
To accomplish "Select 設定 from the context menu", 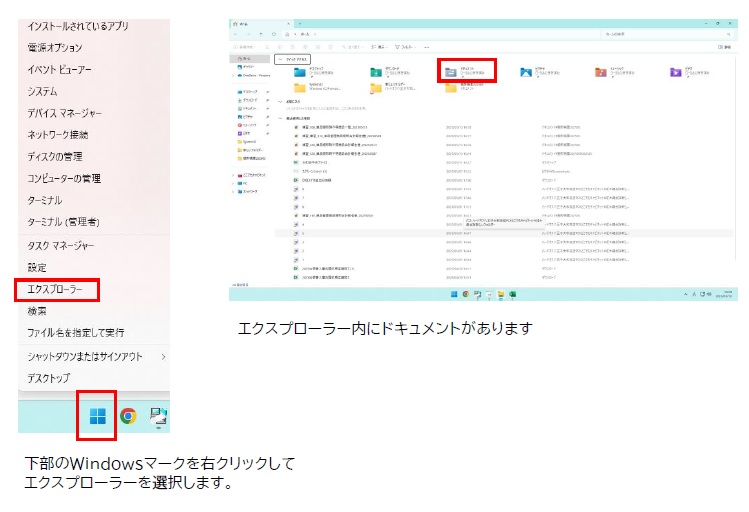I will point(37,268).
